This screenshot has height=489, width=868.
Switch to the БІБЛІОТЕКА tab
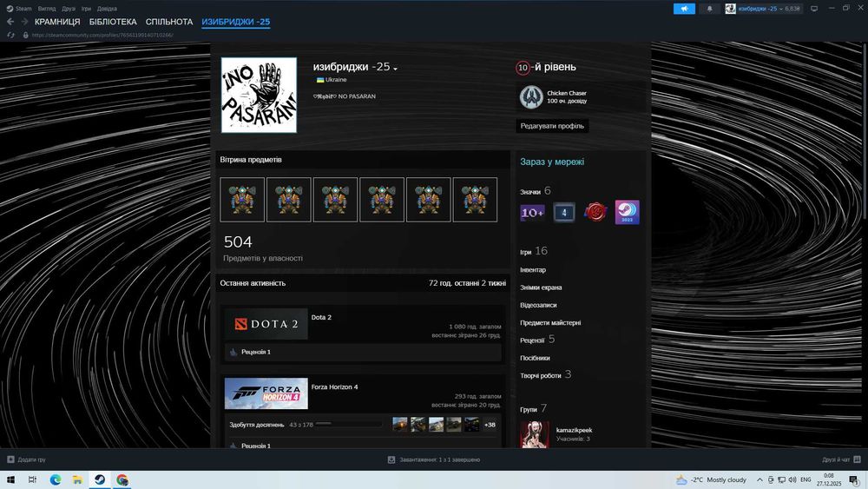[113, 22]
